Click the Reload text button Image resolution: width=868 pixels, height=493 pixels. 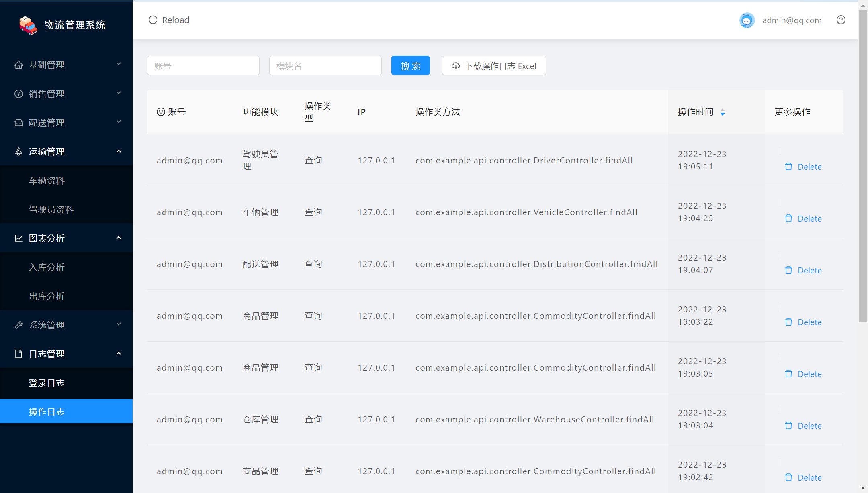tap(176, 20)
